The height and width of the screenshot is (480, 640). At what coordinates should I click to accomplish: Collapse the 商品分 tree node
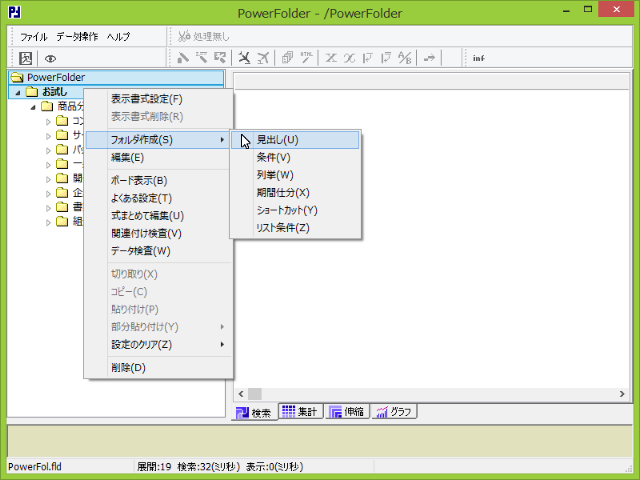[x=33, y=107]
